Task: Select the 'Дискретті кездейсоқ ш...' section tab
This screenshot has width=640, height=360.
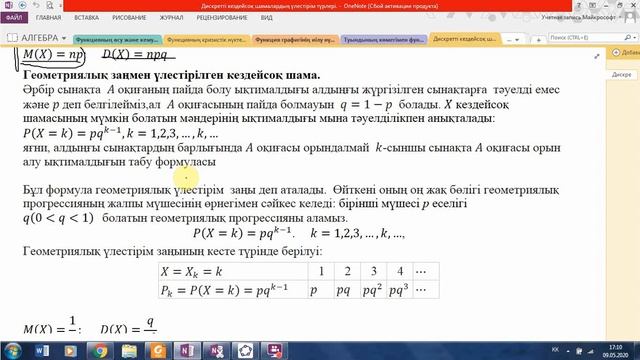Action: [464, 39]
